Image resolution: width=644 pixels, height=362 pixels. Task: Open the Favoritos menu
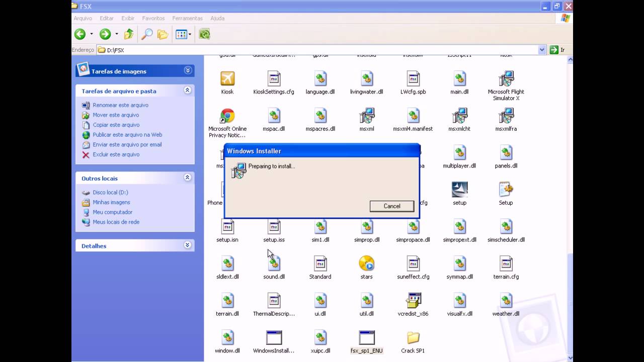click(x=153, y=18)
